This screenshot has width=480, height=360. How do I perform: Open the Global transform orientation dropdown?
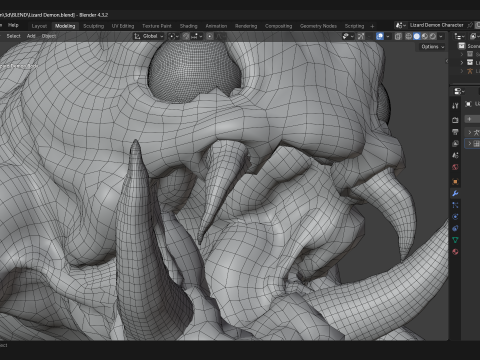point(149,36)
